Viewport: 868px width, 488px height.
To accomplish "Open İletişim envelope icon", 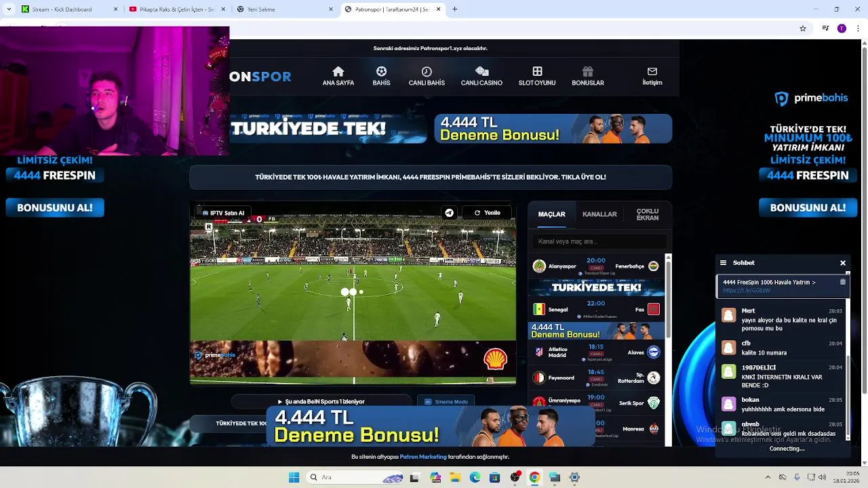I will (x=652, y=71).
